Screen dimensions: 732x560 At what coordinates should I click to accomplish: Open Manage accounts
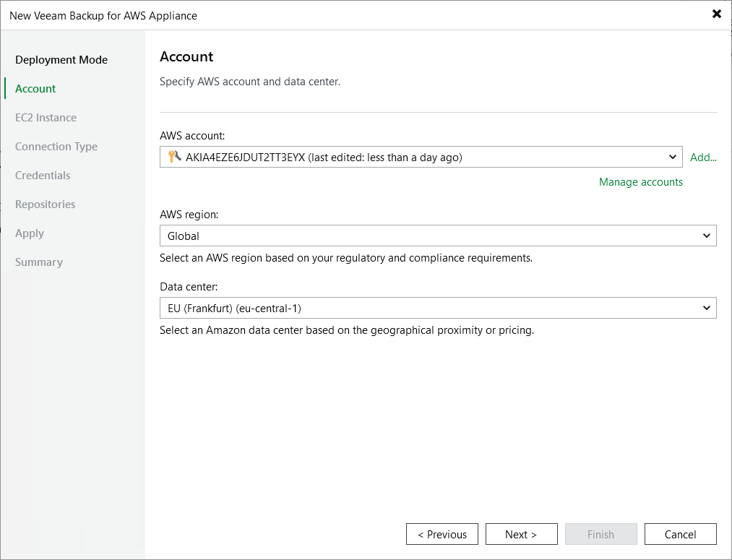pyautogui.click(x=640, y=181)
